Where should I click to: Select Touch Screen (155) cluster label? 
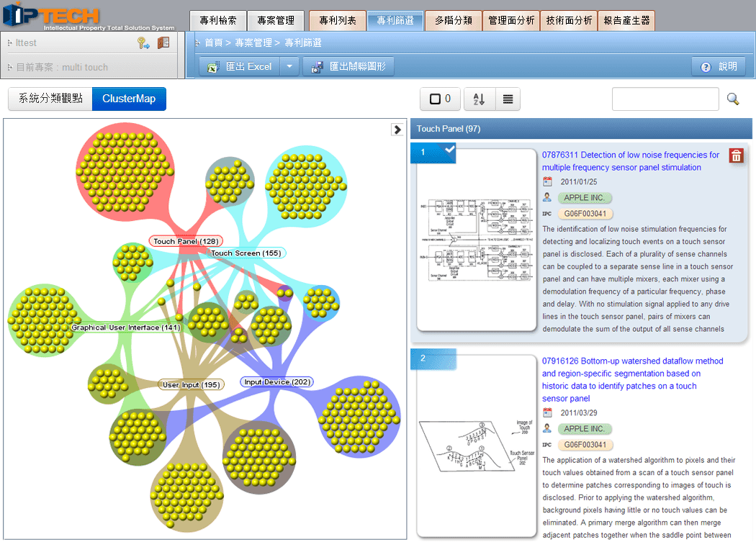pyautogui.click(x=246, y=253)
